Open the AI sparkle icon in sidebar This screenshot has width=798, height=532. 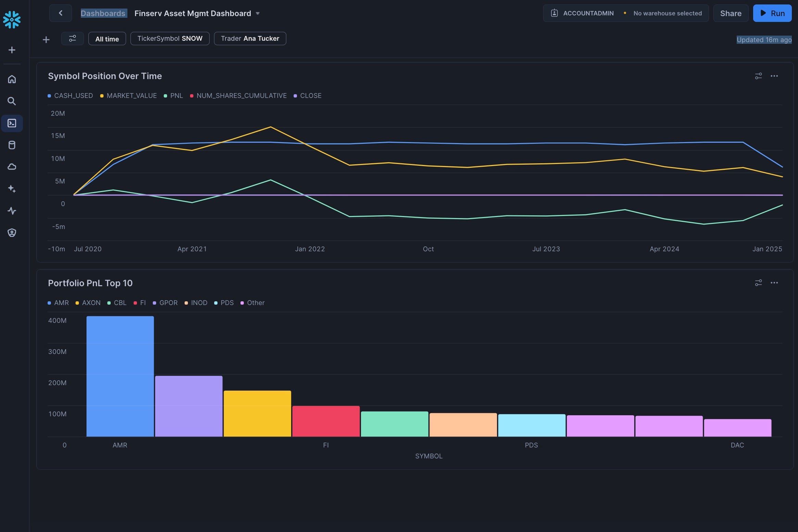pyautogui.click(x=12, y=189)
